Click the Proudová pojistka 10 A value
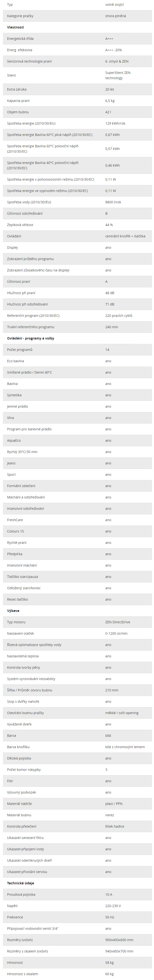The image size is (154, 980). tap(109, 895)
